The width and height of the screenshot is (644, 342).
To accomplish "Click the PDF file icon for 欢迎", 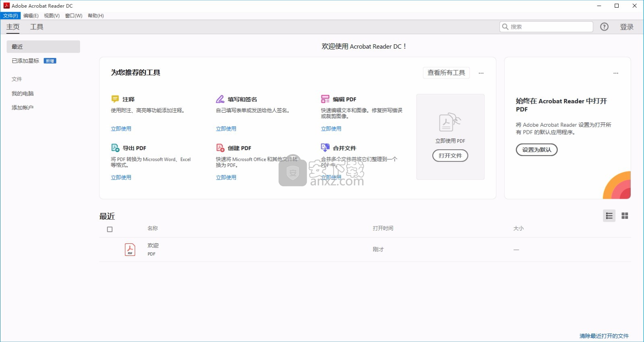I will (x=130, y=249).
